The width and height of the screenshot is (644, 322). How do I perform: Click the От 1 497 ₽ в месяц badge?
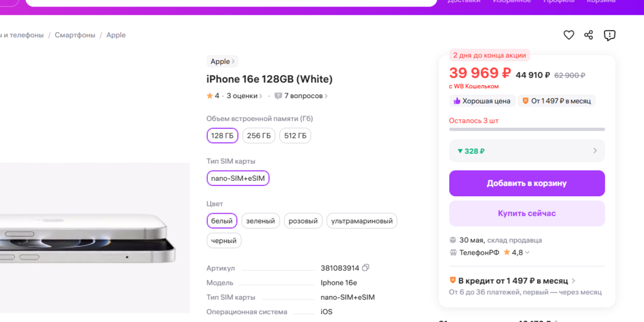[x=557, y=101]
